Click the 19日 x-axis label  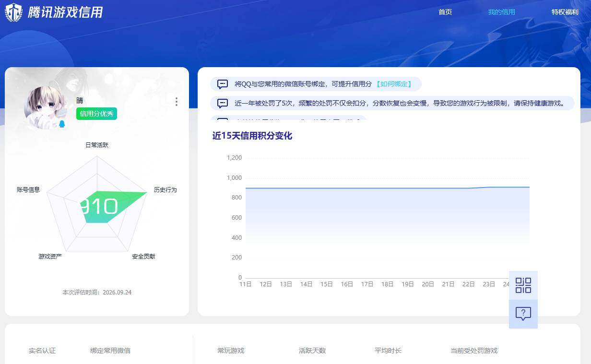pyautogui.click(x=408, y=284)
